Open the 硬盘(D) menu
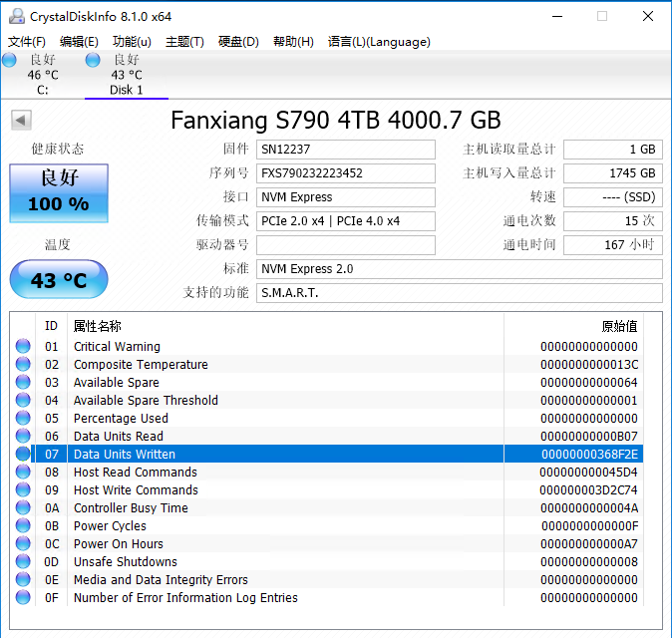Viewport: 672px width, 638px height. (238, 42)
